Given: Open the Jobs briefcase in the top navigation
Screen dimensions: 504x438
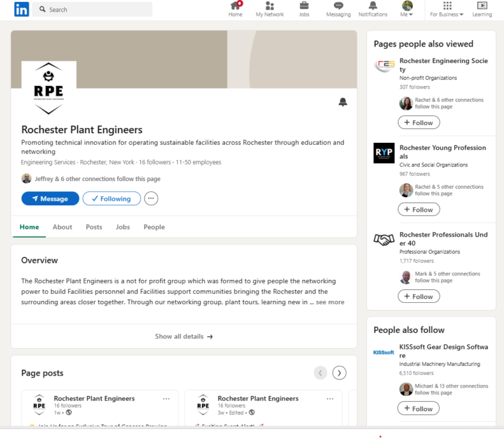Looking at the screenshot, I should tap(304, 9).
